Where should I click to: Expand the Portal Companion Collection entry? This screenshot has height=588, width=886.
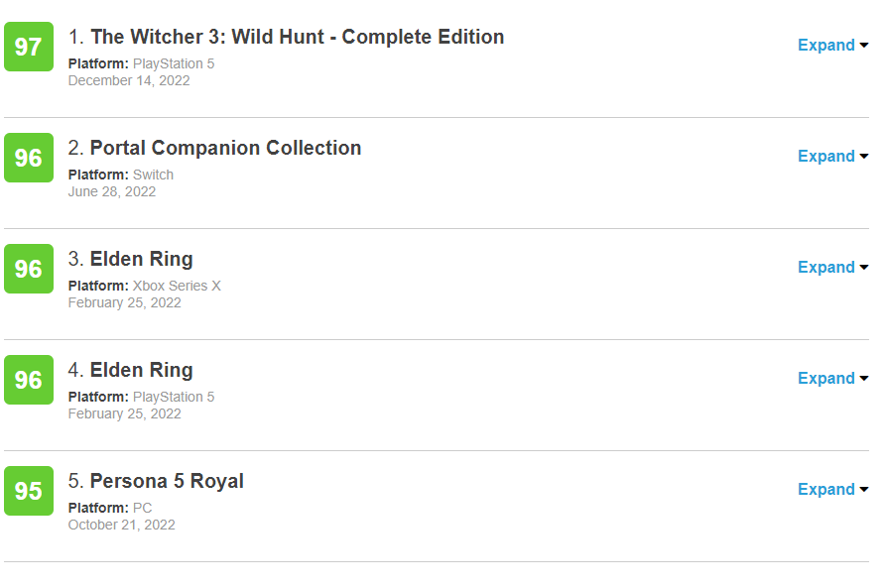832,157
